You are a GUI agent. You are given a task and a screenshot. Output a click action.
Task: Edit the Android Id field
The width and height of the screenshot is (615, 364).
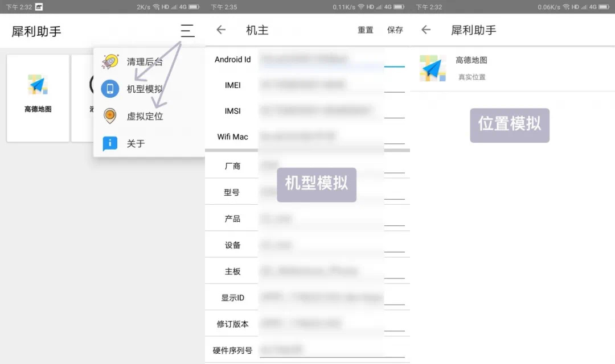tap(331, 60)
